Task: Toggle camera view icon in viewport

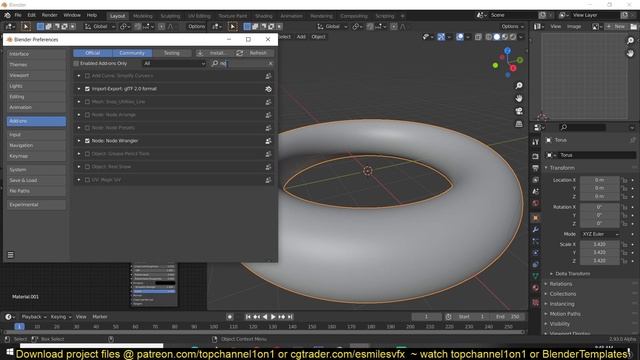Action: [x=519, y=111]
